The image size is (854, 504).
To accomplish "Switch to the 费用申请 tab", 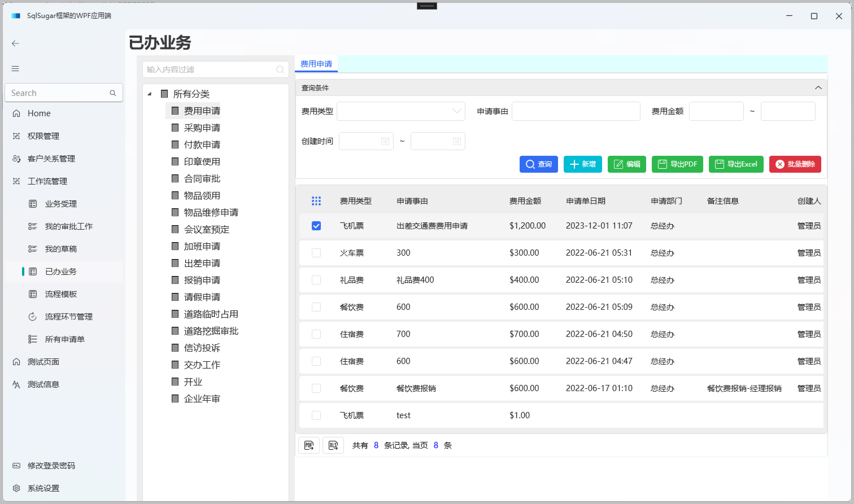I will 316,64.
